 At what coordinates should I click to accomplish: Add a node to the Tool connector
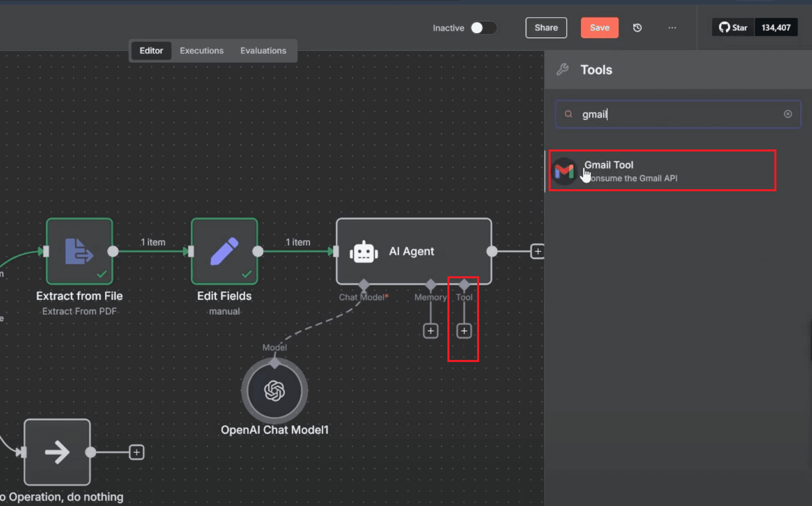pos(464,331)
